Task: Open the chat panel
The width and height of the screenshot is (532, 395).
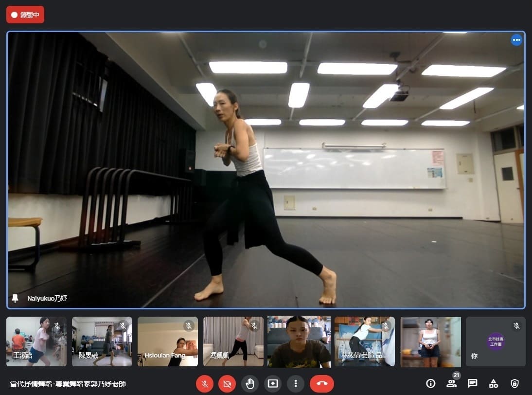Action: pyautogui.click(x=472, y=383)
